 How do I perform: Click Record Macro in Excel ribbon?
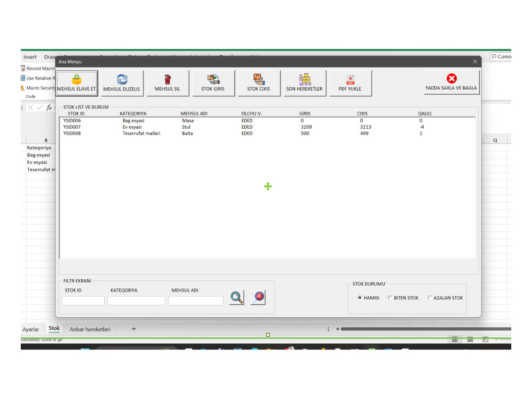[38, 69]
